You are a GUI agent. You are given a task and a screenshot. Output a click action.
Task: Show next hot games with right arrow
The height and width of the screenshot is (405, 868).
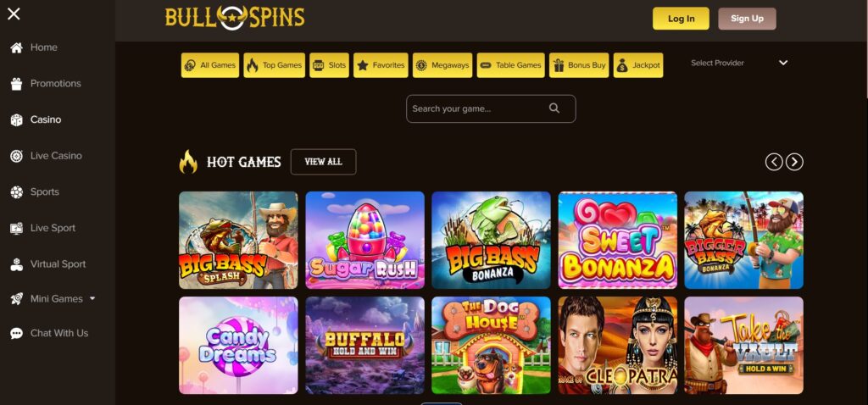click(x=794, y=162)
